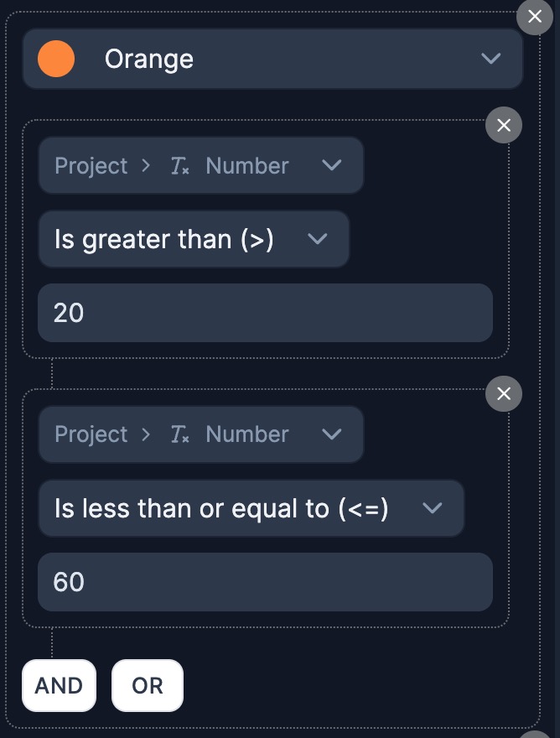Open the Orange color label dropdown
This screenshot has width=560, height=738.
point(272,59)
